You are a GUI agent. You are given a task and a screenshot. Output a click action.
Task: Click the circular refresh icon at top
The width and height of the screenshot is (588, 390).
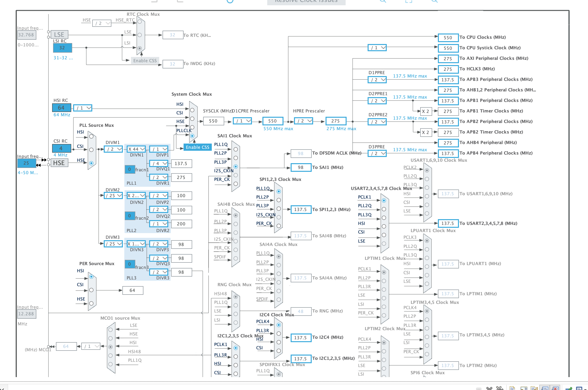(x=230, y=1)
